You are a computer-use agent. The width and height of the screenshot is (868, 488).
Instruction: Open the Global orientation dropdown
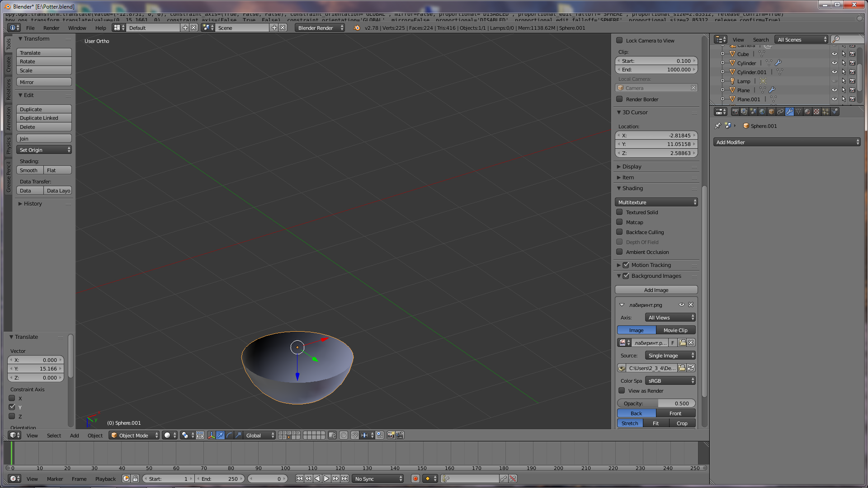(259, 435)
